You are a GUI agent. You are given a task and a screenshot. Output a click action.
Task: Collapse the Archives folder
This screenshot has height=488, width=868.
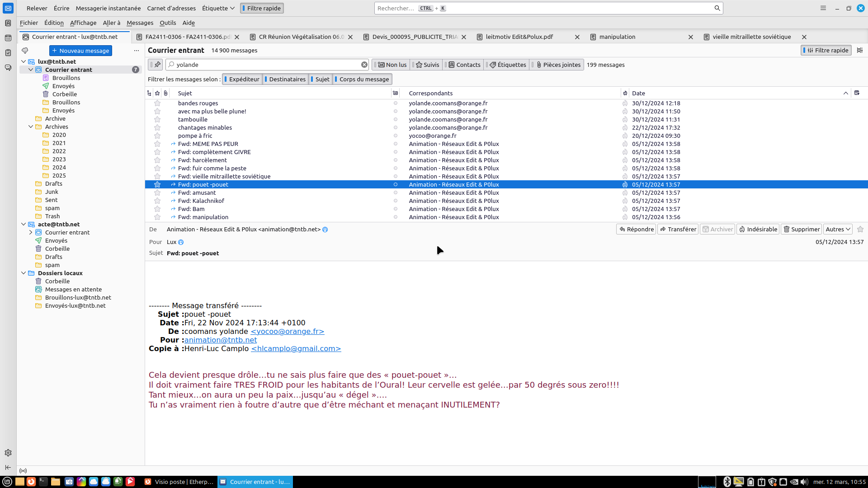coord(31,127)
